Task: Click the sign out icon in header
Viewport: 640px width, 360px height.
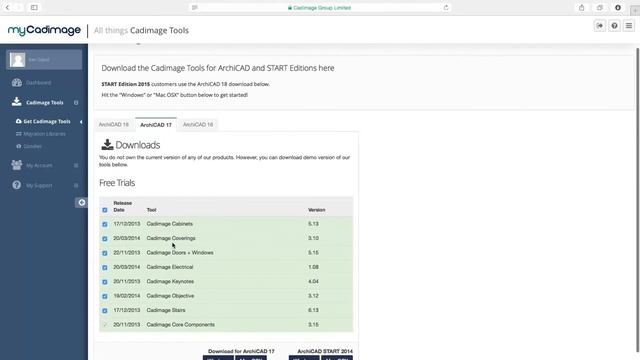Action: point(600,26)
